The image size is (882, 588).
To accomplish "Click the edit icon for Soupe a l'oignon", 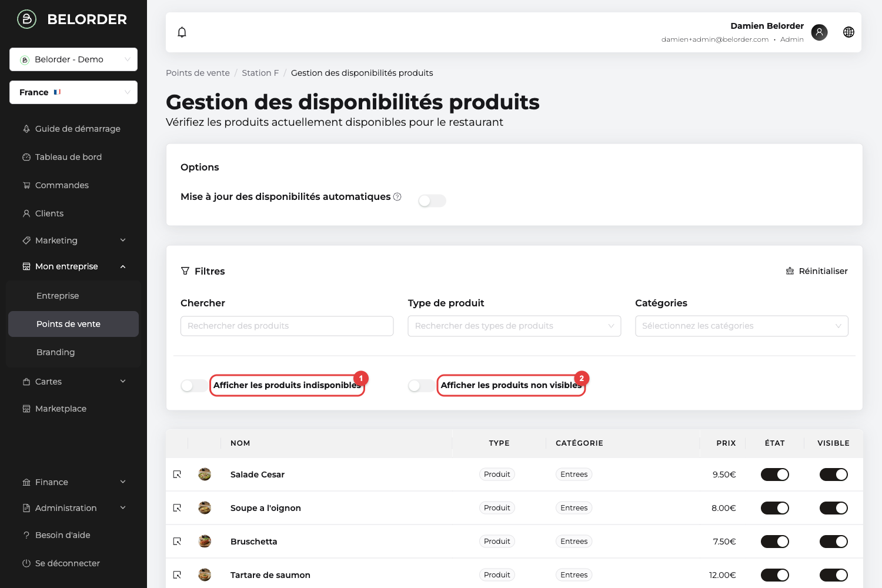I will pyautogui.click(x=177, y=508).
